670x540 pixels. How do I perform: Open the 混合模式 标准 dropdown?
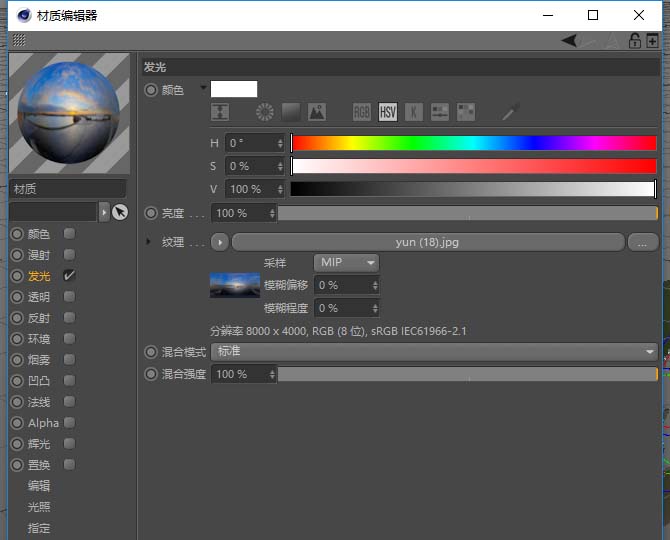pyautogui.click(x=434, y=352)
